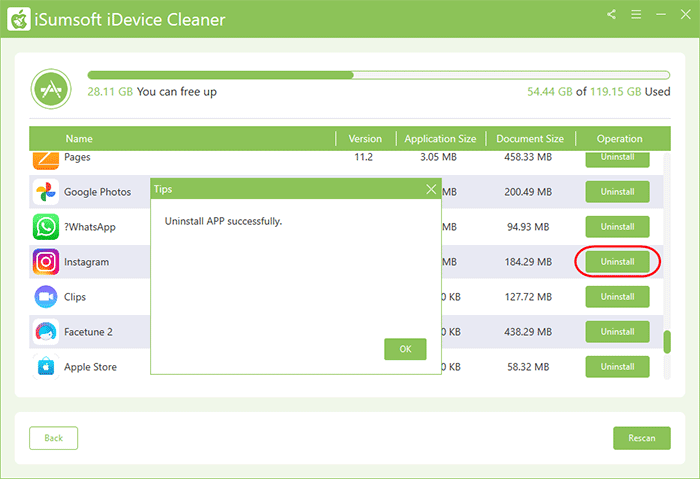
Task: Go Back to previous screen
Action: coord(54,438)
